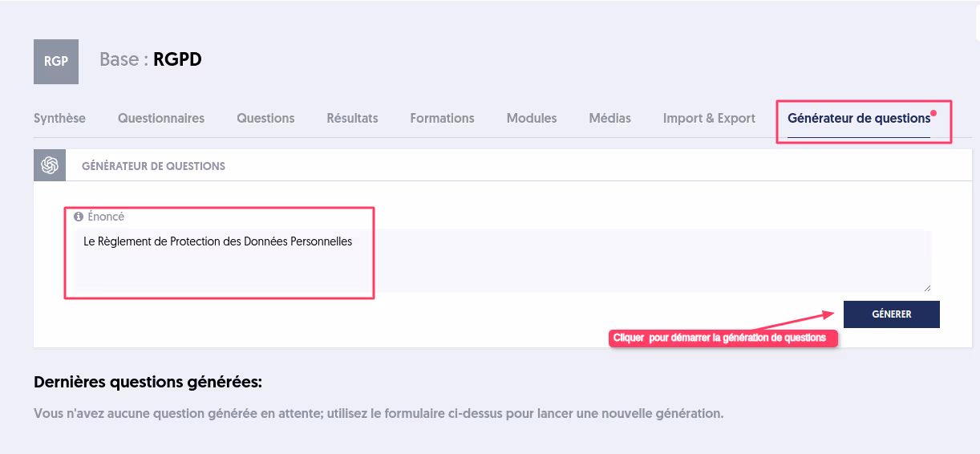Viewport: 980px width, 454px height.
Task: Go to the Questions tab
Action: [265, 118]
